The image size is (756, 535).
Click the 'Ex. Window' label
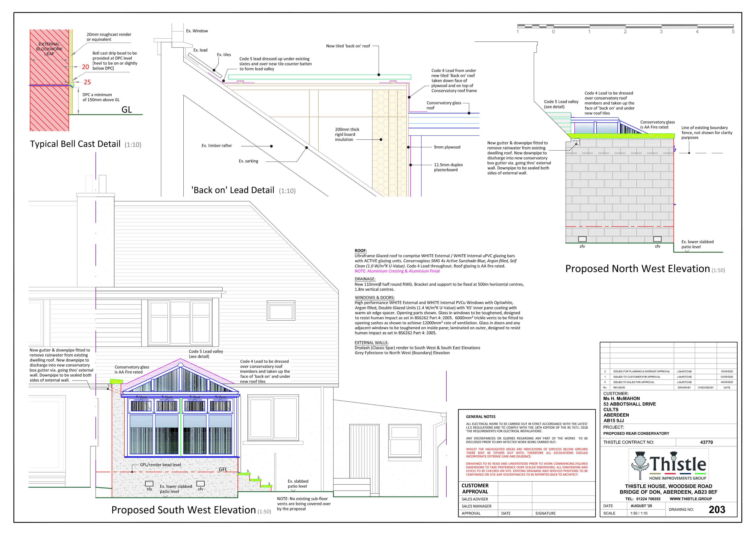click(x=197, y=31)
